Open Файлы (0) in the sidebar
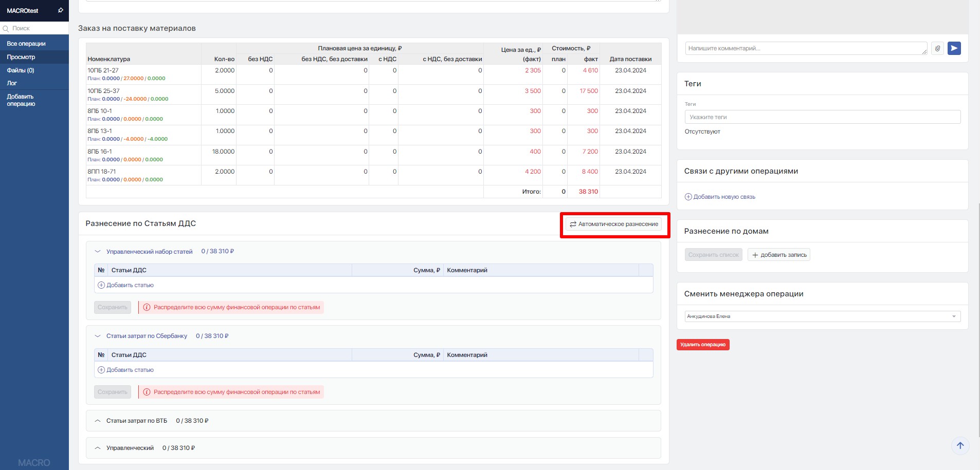The width and height of the screenshot is (980, 470). click(21, 70)
